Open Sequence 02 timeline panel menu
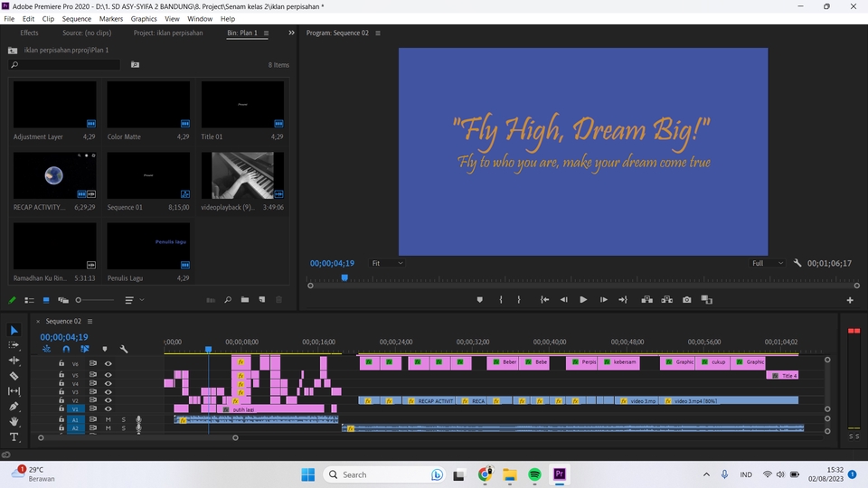This screenshot has width=868, height=488. [x=90, y=322]
